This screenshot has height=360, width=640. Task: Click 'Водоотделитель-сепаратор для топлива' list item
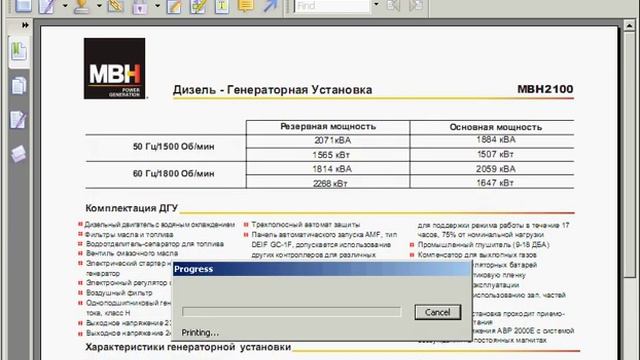[155, 244]
